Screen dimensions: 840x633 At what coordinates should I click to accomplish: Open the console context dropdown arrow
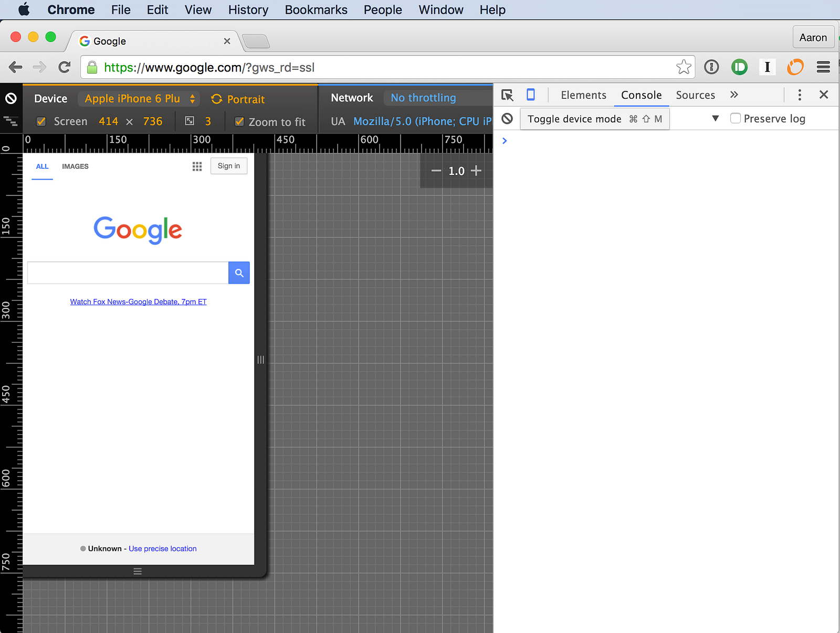coord(715,119)
